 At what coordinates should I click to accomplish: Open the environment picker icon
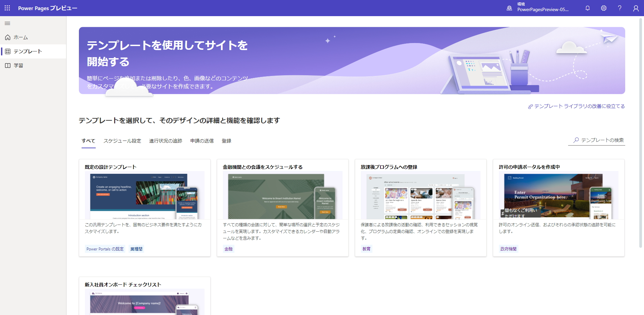pos(509,8)
